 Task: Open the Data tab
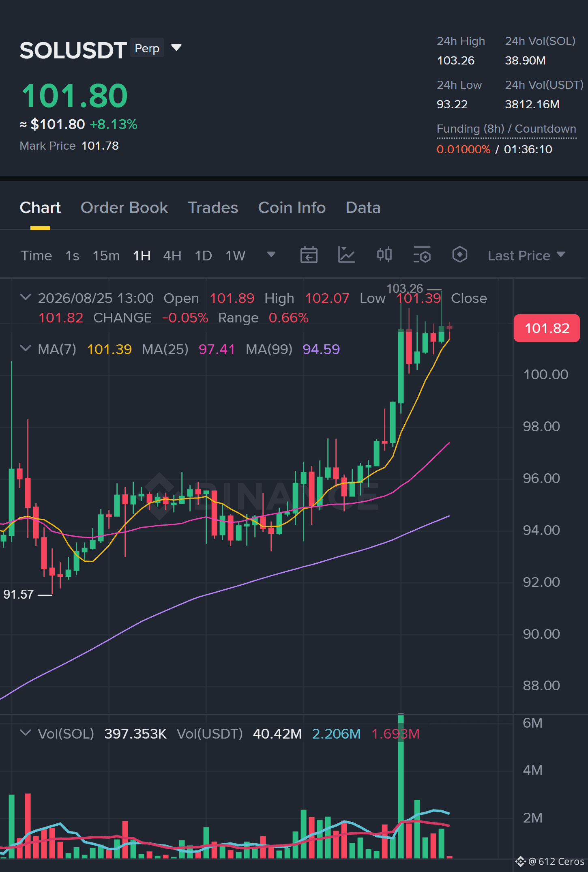point(363,208)
